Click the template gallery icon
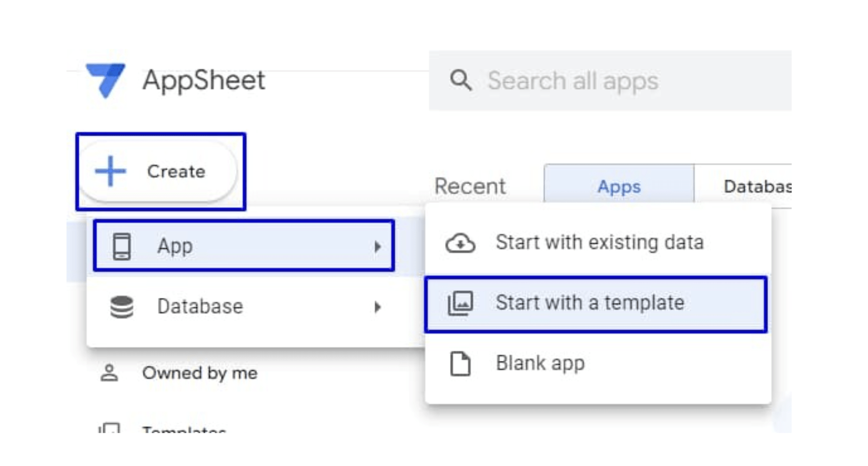868x466 pixels. pyautogui.click(x=460, y=304)
